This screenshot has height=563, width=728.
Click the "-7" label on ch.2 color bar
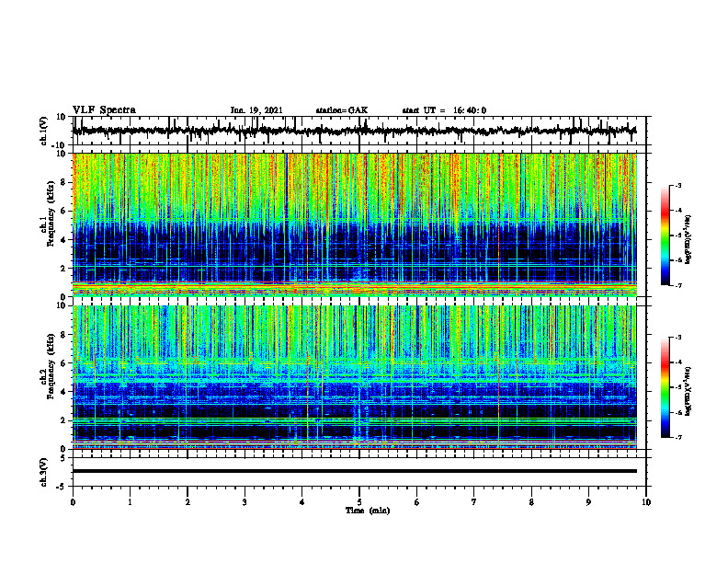pos(678,437)
